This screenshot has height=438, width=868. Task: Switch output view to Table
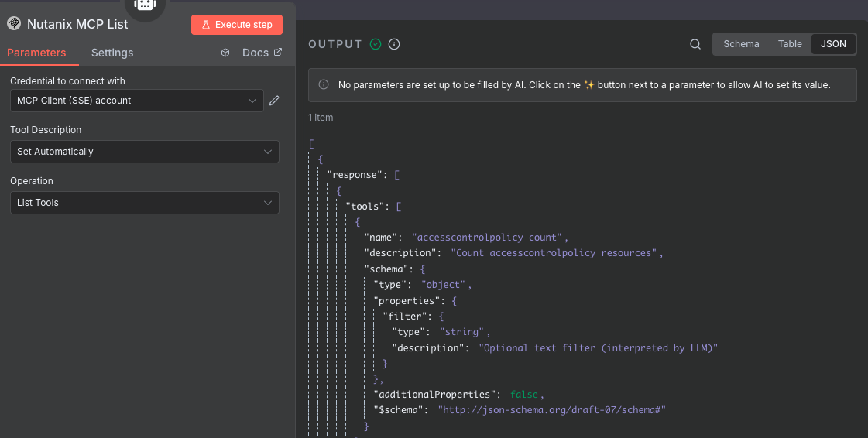point(790,44)
